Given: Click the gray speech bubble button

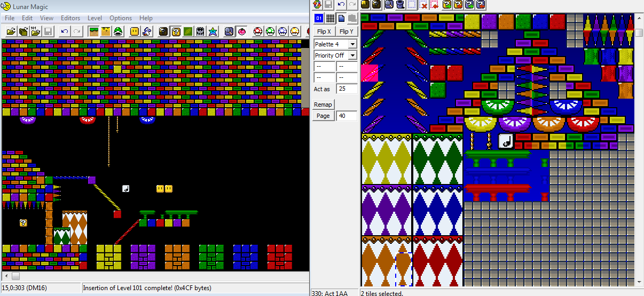Looking at the screenshot, I should [x=352, y=18].
